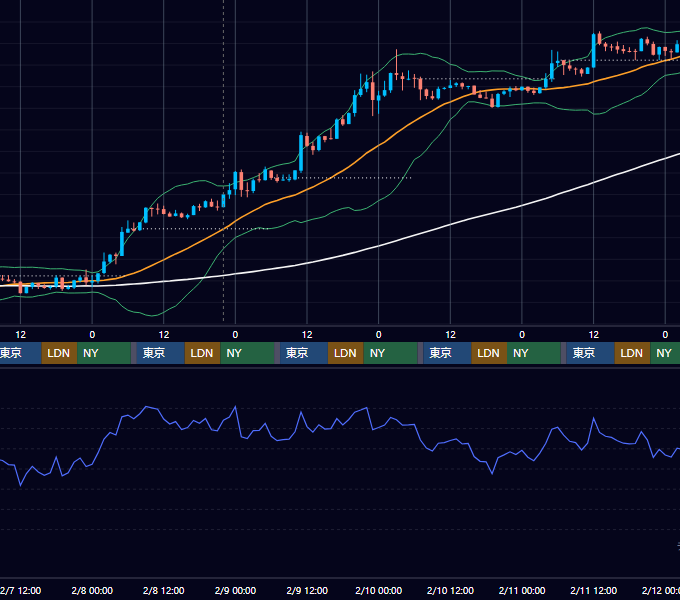Click the 2/8 12:00 date label
Screen dimensions: 680x600
pyautogui.click(x=163, y=590)
